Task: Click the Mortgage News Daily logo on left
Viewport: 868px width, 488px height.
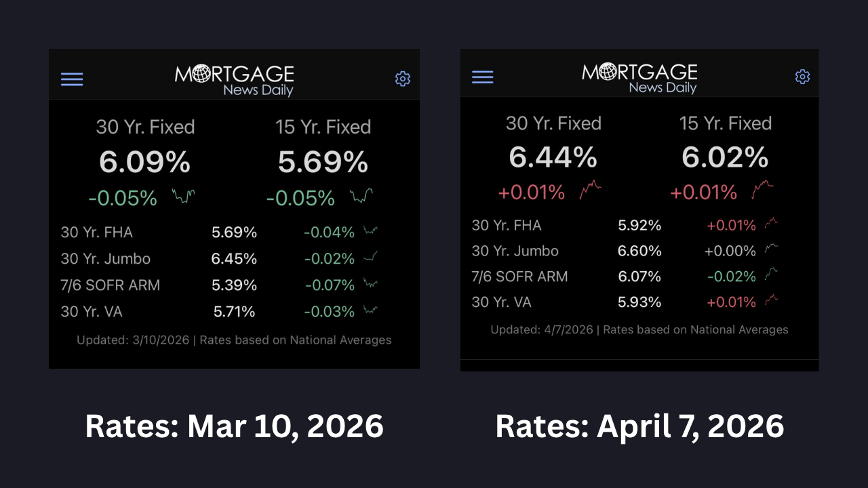Action: tap(235, 80)
